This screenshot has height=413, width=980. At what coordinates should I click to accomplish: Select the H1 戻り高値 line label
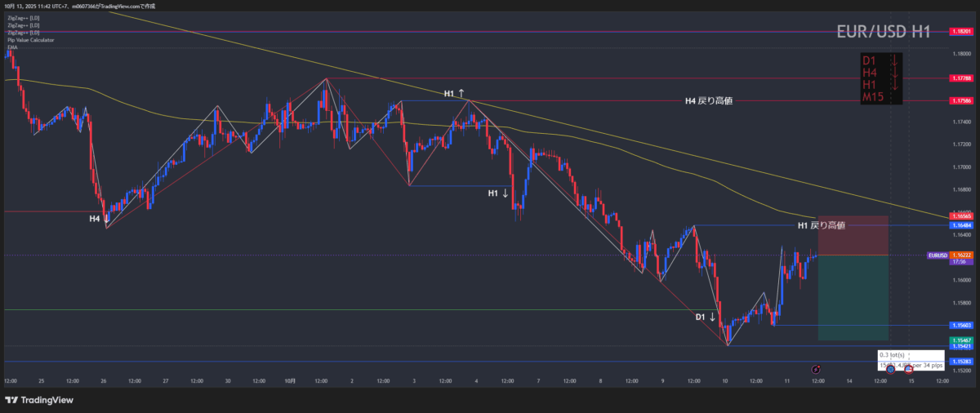click(821, 224)
